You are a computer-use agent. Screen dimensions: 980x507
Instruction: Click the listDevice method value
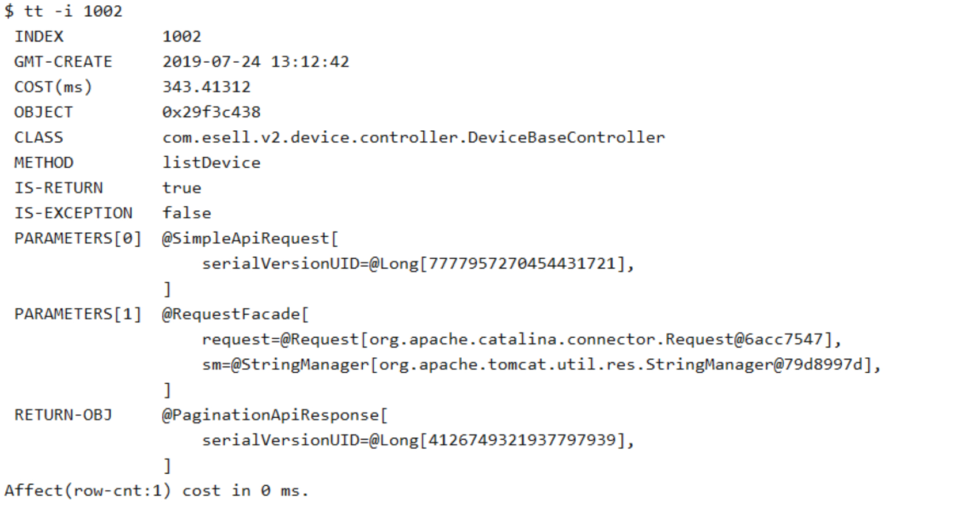coord(211,163)
